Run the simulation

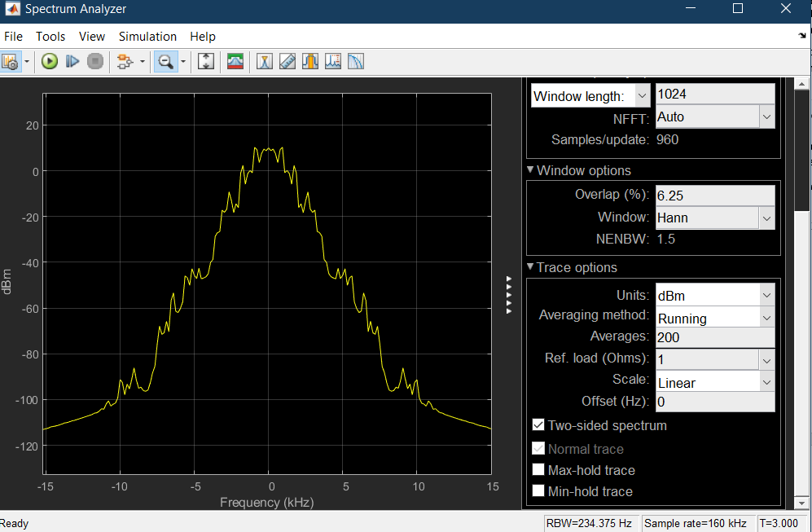pos(49,61)
